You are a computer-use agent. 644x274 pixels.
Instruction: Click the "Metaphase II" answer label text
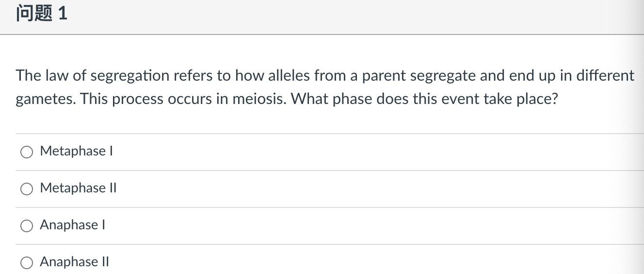pos(78,188)
